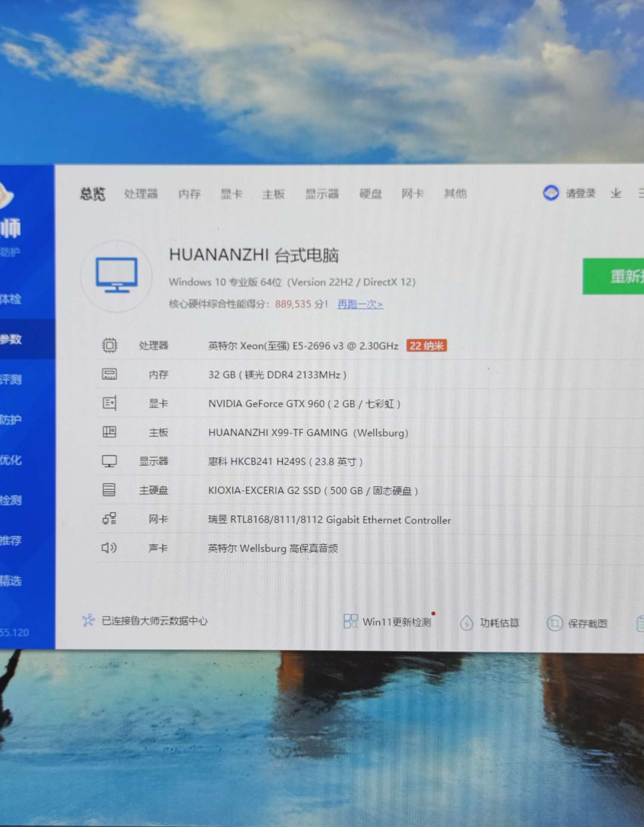
Task: Click the 已连接鲁大师云数据中心 status text
Action: coord(155,621)
